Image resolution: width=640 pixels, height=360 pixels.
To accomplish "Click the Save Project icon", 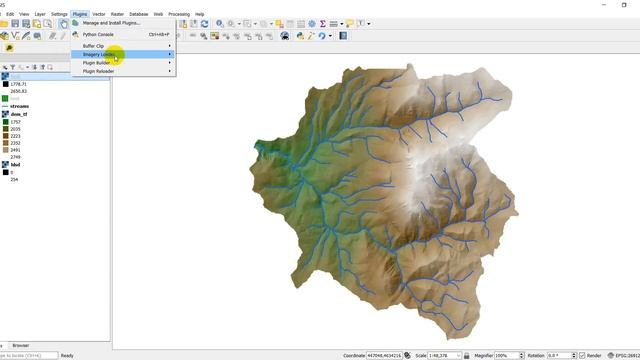I will point(15,24).
